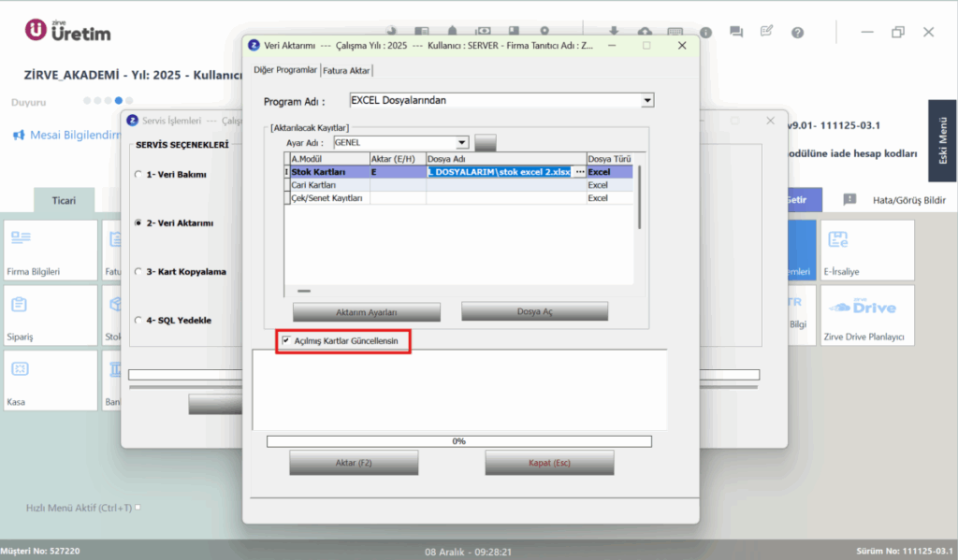Screen dimensions: 958x560
Task: Open the E-İrsaliye tile
Action: coord(867,251)
